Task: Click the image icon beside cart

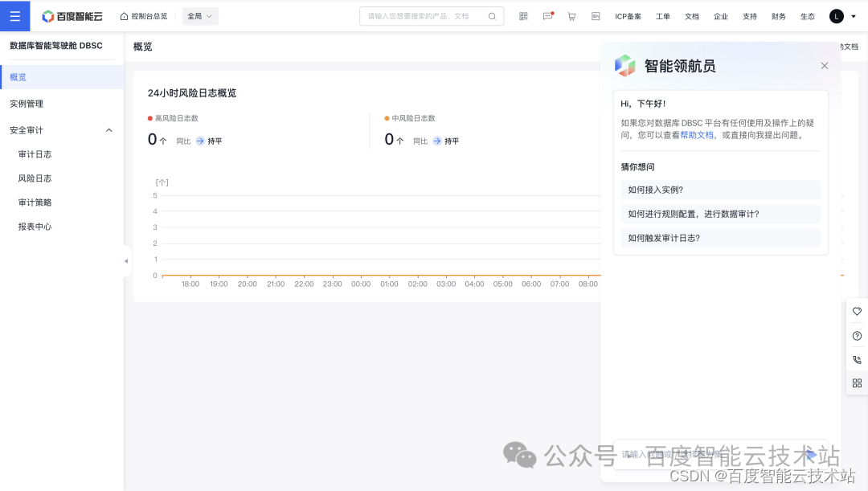Action: point(596,16)
